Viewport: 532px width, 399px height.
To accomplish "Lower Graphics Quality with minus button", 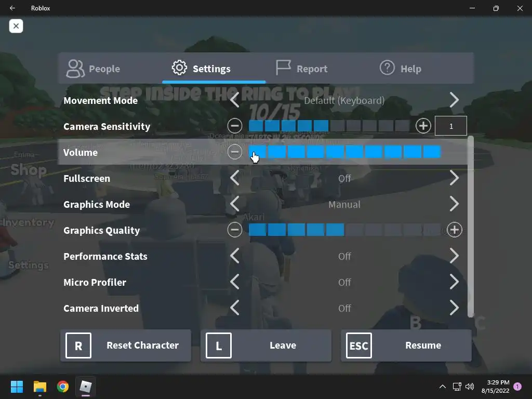I will (235, 230).
